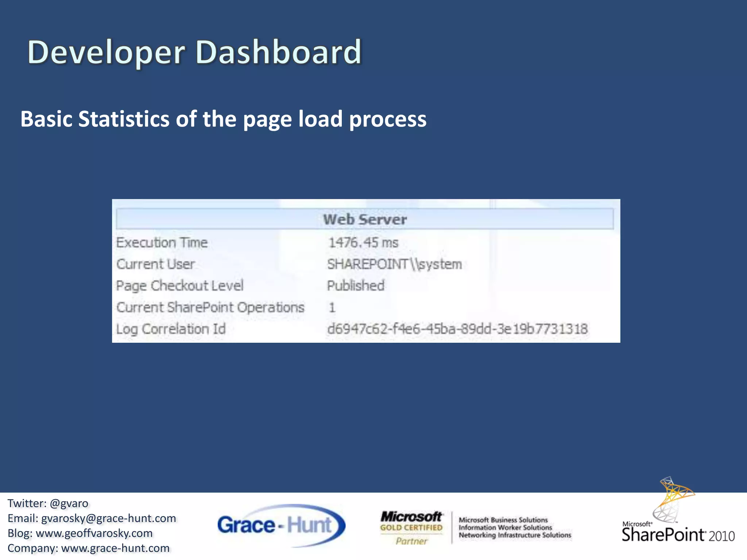Click the Execution Time label
This screenshot has width=747, height=560.
point(162,242)
